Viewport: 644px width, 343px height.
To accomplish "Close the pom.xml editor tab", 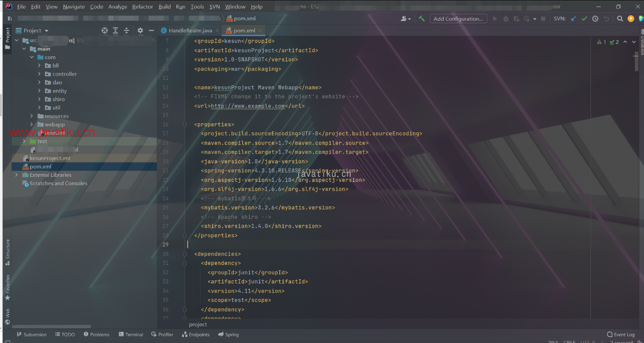I will [x=260, y=30].
